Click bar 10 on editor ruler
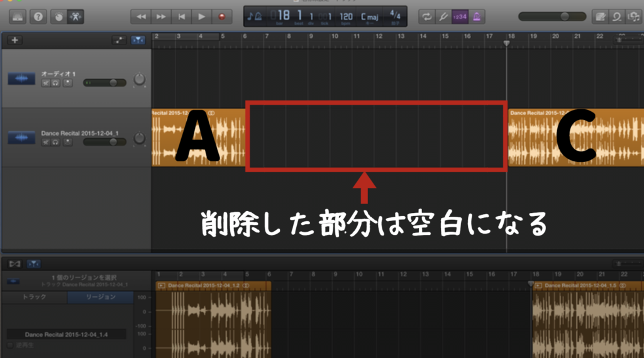 358,274
